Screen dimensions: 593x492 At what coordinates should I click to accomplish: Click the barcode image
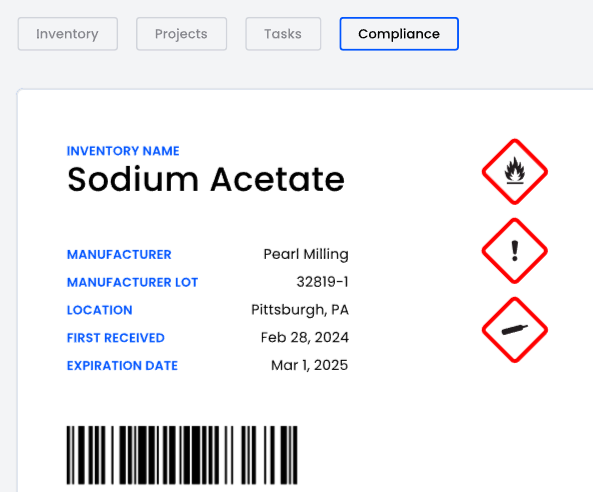click(x=182, y=455)
